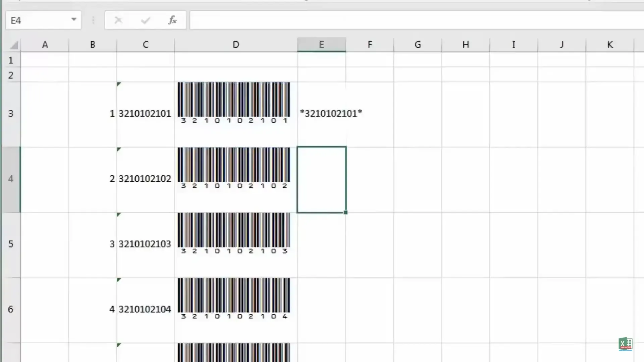Screen dimensions: 644x362
Task: Select column G header
Action: click(x=418, y=45)
